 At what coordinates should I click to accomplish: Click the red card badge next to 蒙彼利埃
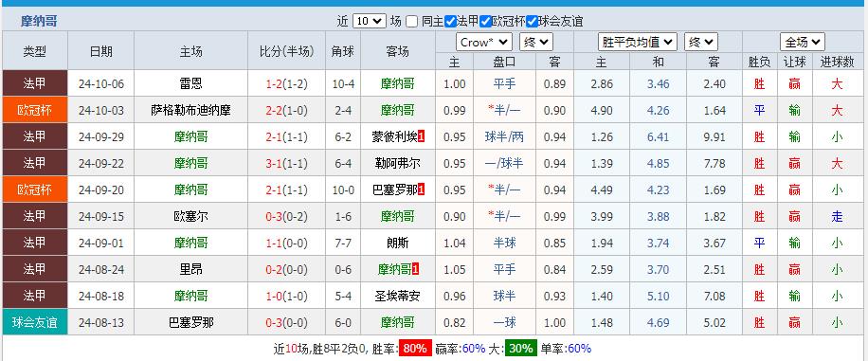coord(422,136)
